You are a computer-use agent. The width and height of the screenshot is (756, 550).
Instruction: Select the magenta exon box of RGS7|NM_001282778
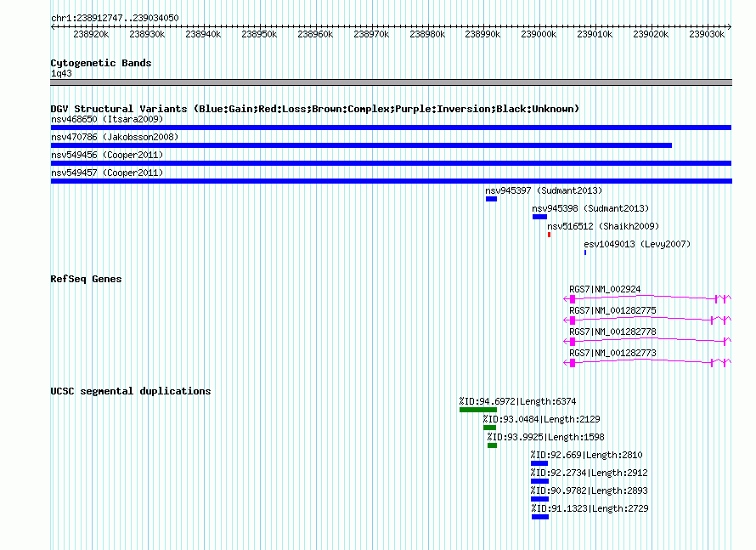point(573,342)
